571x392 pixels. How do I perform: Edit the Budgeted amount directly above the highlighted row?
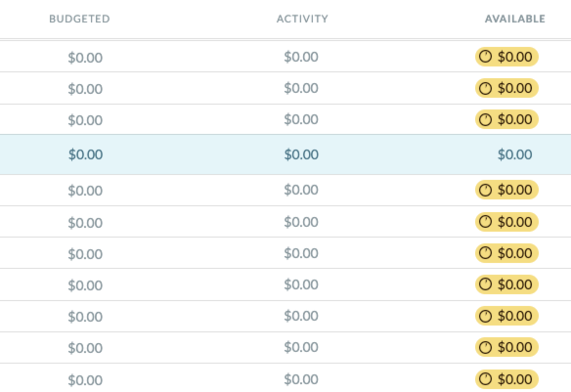click(85, 120)
